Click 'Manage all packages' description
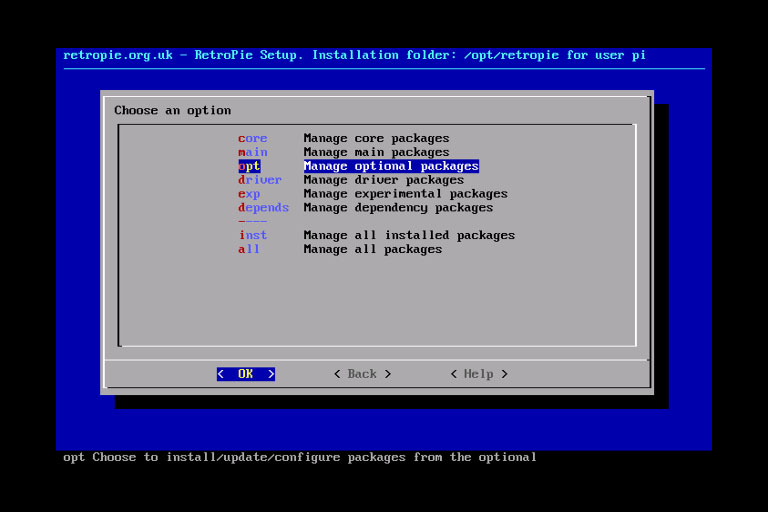The width and height of the screenshot is (768, 512). [x=373, y=249]
